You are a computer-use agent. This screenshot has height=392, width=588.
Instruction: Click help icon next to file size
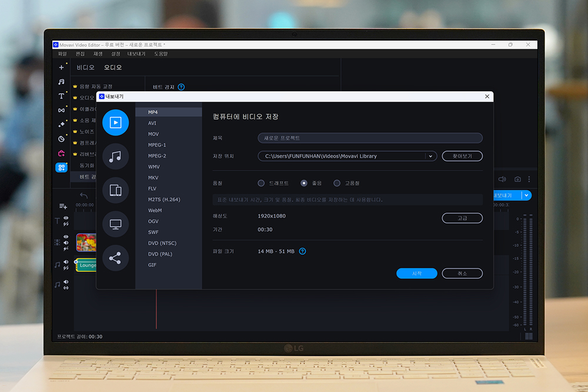click(x=302, y=251)
